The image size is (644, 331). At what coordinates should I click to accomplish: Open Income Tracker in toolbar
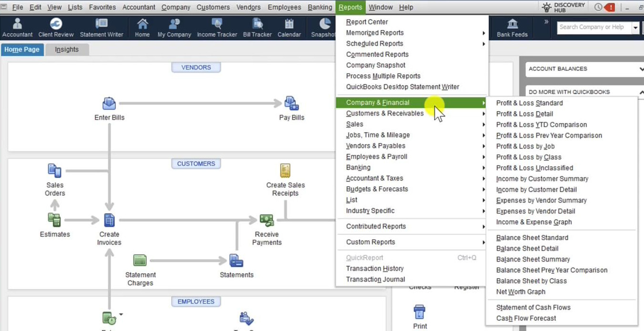click(x=217, y=28)
